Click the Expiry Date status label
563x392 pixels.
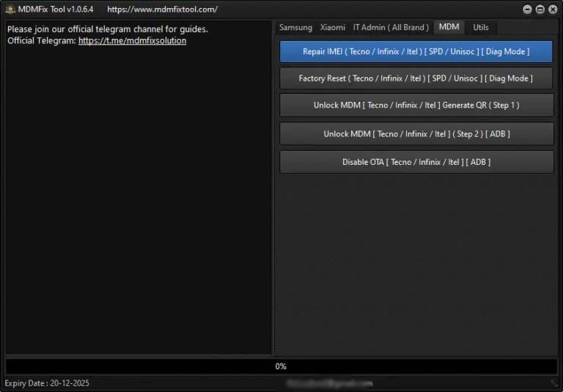(x=47, y=383)
